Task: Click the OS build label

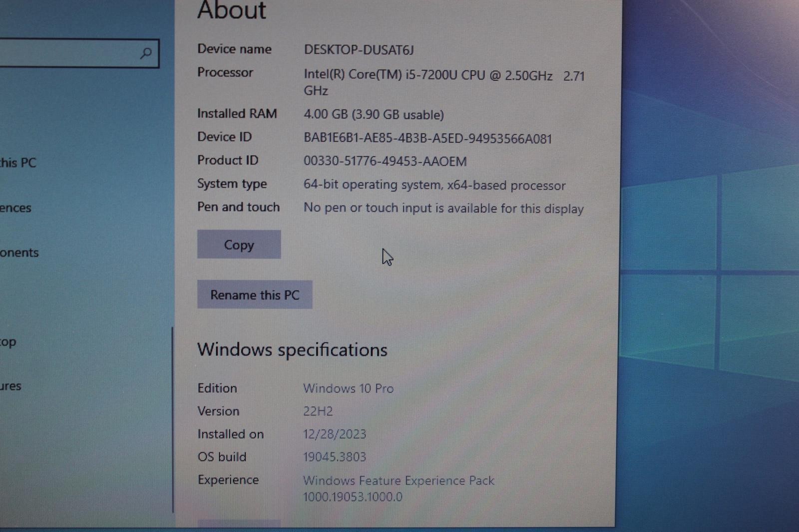Action: 222,457
